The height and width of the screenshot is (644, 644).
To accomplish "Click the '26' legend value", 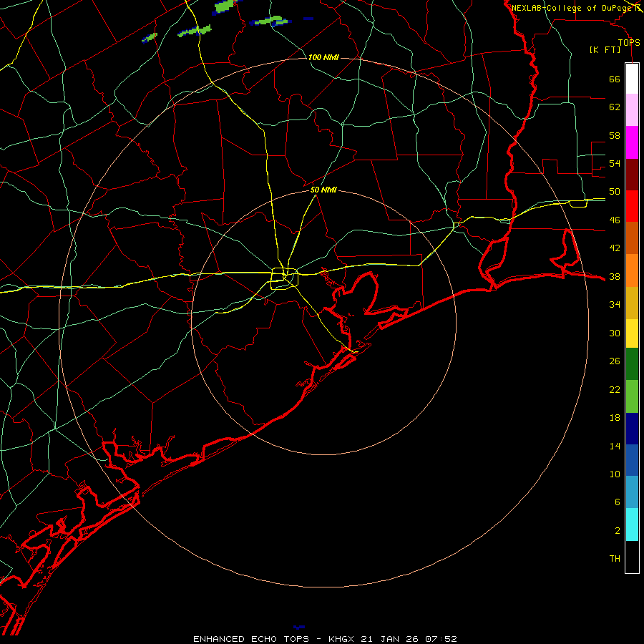I will [615, 361].
